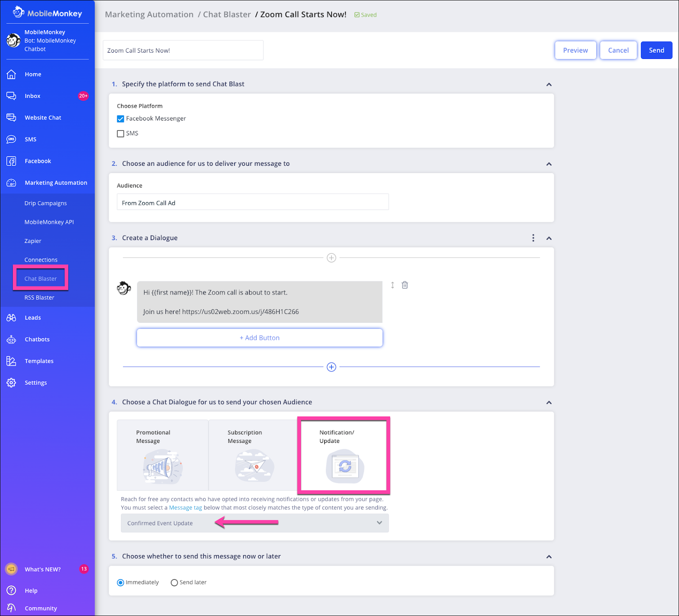The image size is (679, 616).
Task: Click the Cancel button
Action: [x=618, y=50]
